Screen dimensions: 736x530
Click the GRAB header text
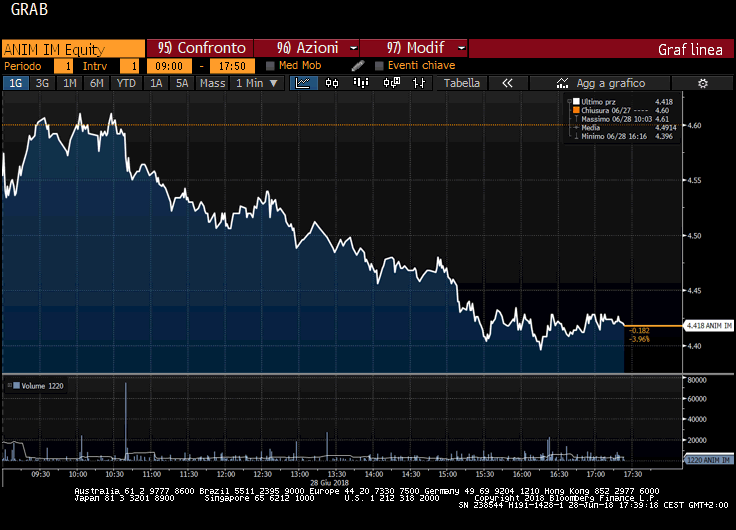pyautogui.click(x=29, y=9)
